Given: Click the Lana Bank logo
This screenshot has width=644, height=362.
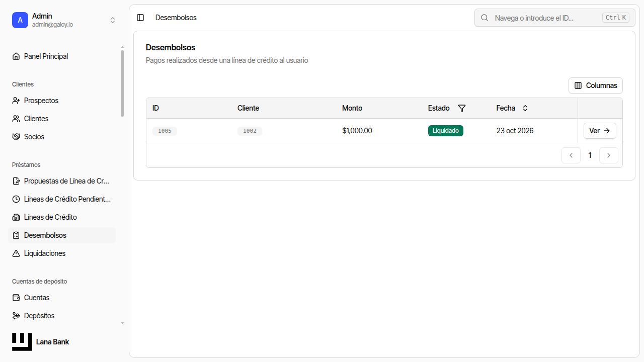Looking at the screenshot, I should pos(22,342).
